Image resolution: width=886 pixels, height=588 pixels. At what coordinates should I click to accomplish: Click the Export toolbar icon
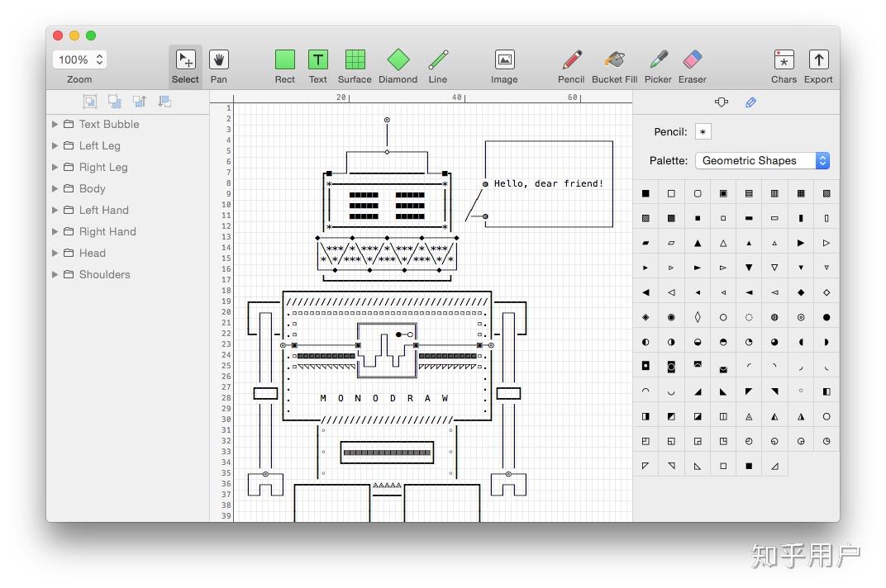point(818,59)
